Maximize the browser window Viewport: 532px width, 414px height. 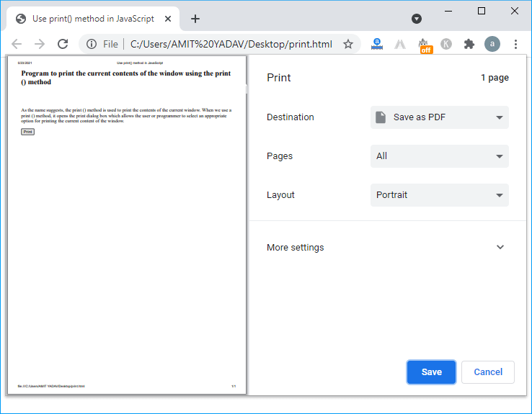[x=481, y=12]
